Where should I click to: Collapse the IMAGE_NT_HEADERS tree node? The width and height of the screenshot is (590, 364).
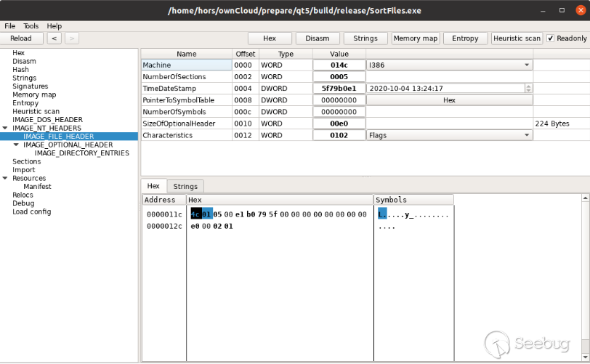click(6, 128)
